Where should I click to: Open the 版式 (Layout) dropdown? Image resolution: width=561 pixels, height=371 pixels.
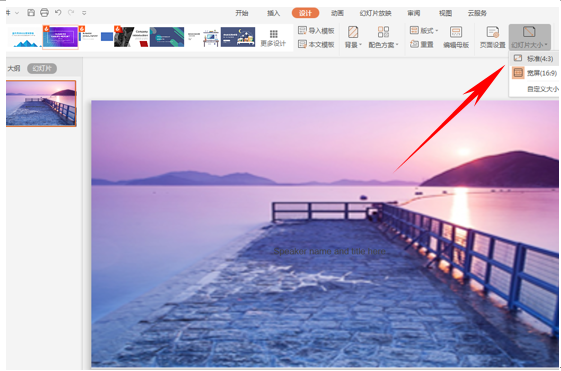click(x=424, y=31)
